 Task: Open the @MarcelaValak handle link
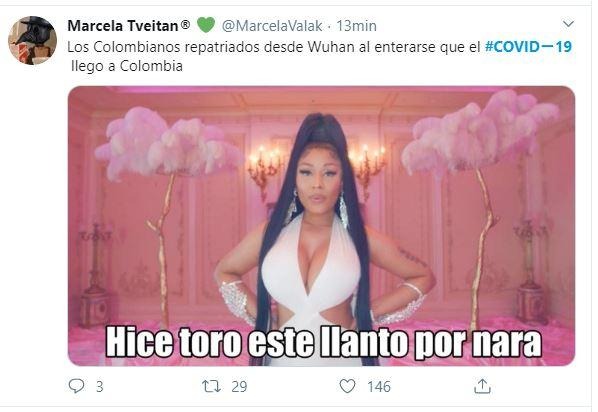point(272,26)
